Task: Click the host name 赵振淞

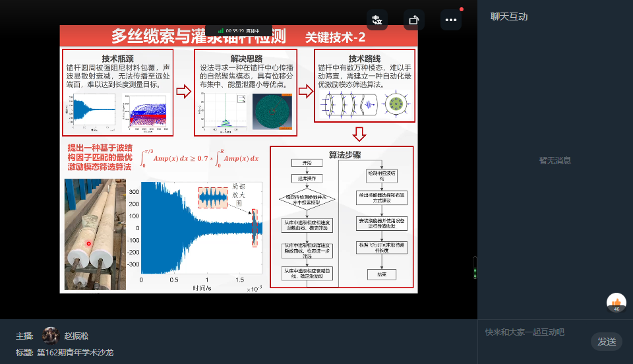Action: pos(76,336)
